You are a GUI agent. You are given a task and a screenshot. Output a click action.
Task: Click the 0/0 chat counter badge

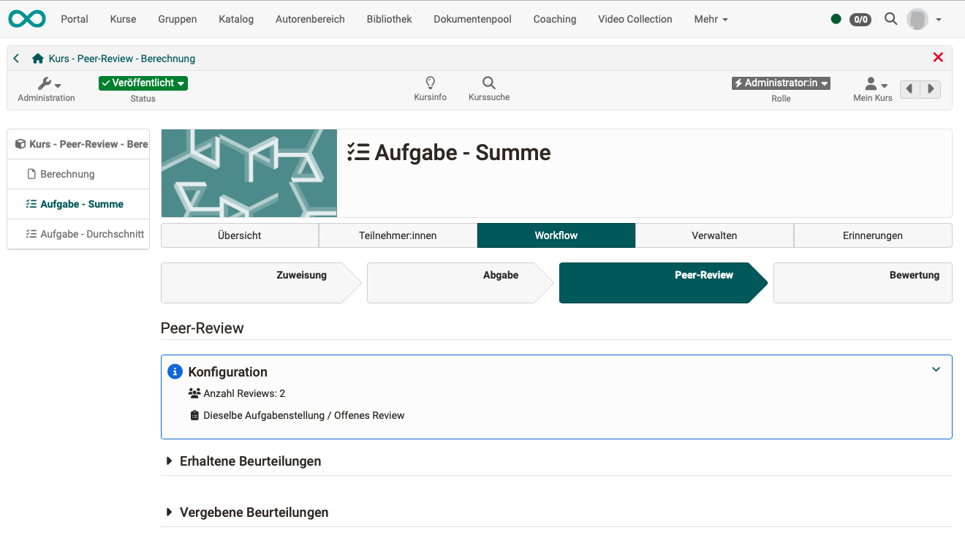tap(860, 20)
